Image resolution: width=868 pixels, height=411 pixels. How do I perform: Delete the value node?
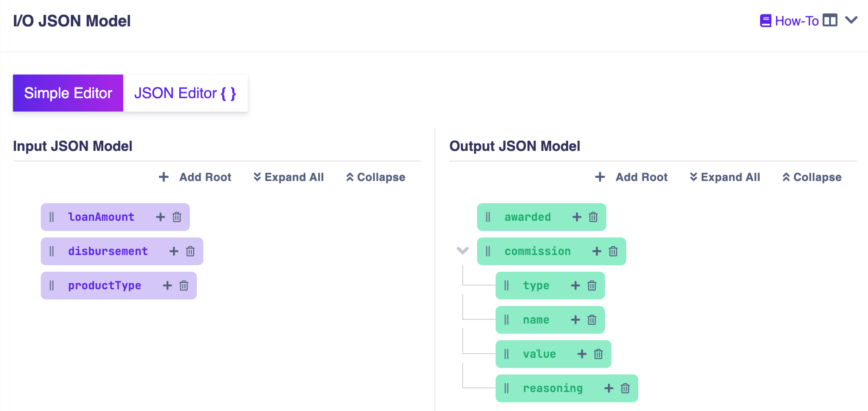click(x=598, y=354)
